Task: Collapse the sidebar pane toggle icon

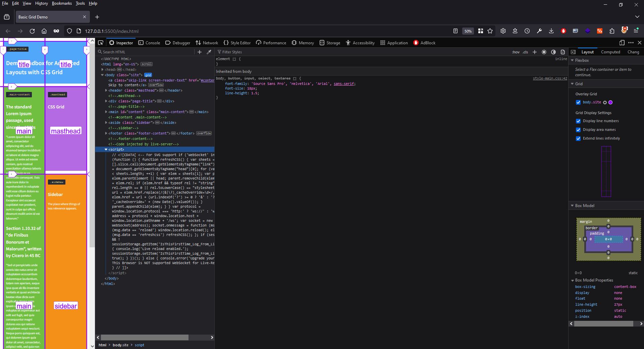Action: pos(573,52)
